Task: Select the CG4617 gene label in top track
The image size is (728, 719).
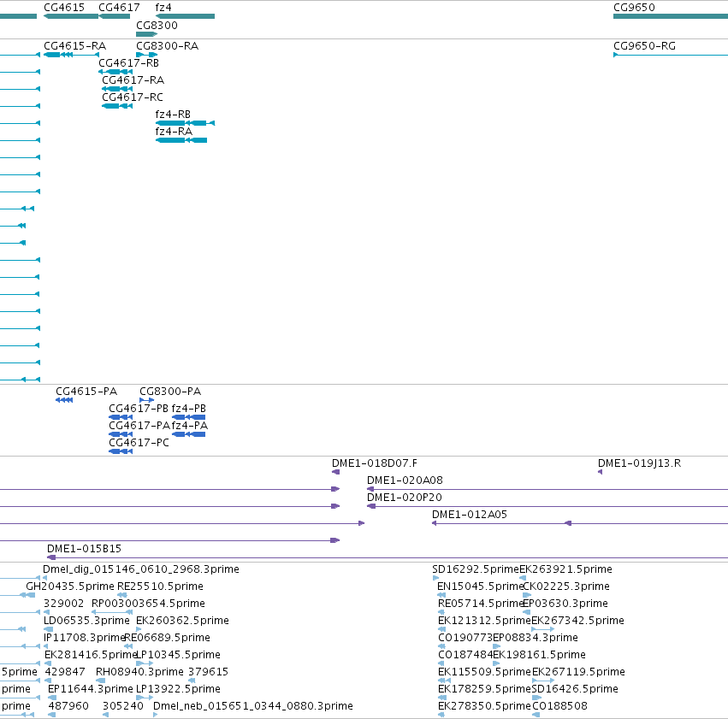Action: pyautogui.click(x=119, y=8)
